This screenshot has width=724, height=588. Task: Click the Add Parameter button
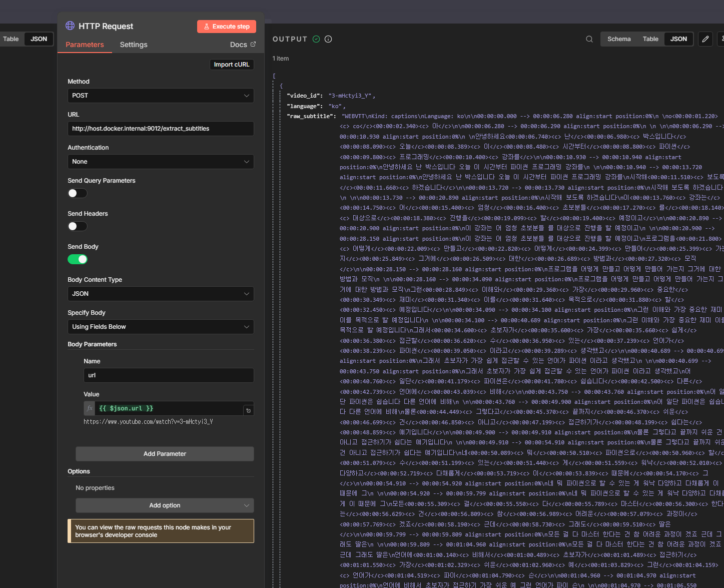165,454
